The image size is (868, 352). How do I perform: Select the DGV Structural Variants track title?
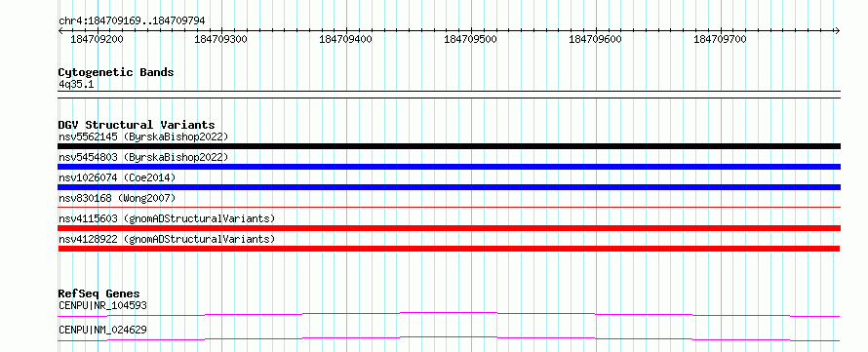click(137, 125)
